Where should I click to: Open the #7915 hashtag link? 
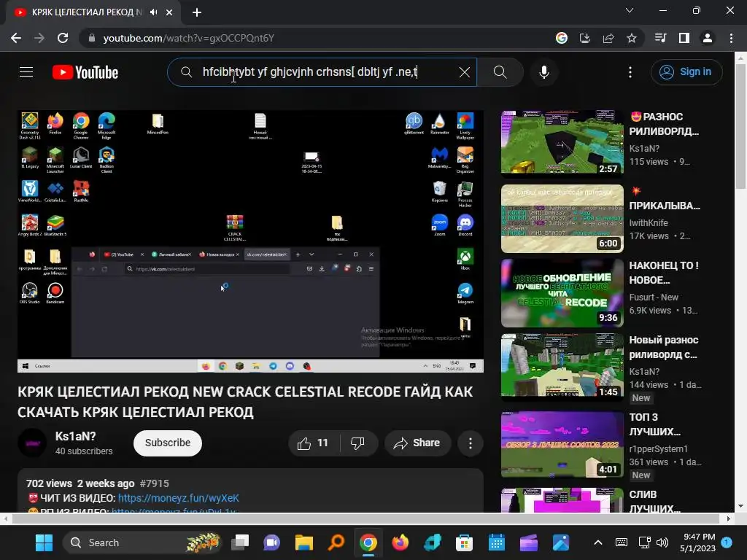click(x=155, y=483)
